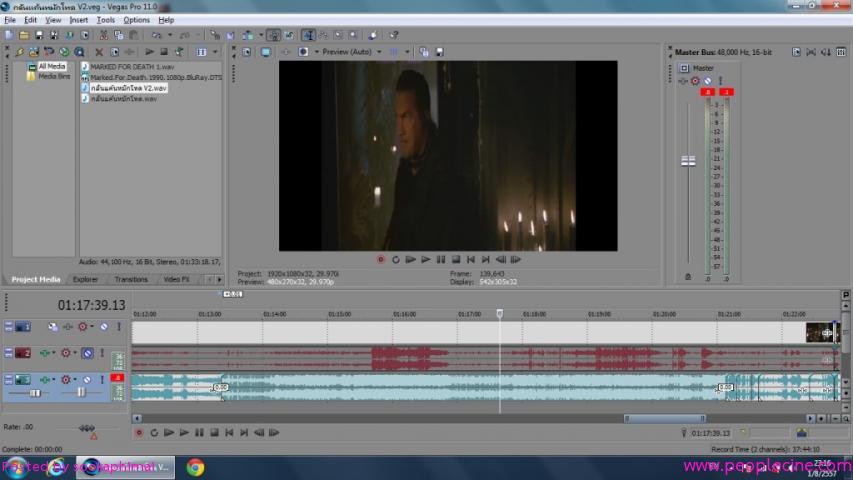Open the Insert menu
Image resolution: width=853 pixels, height=480 pixels.
click(x=78, y=20)
